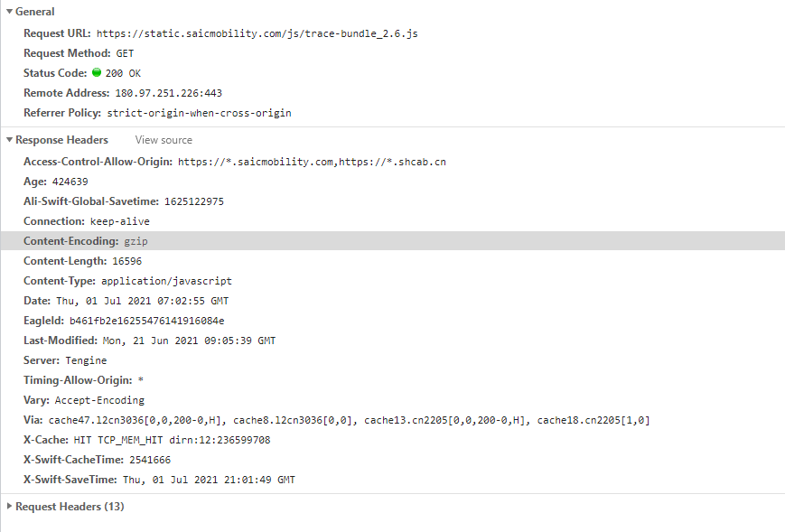Click the EagleId header value
This screenshot has height=532, width=785.
click(x=146, y=321)
